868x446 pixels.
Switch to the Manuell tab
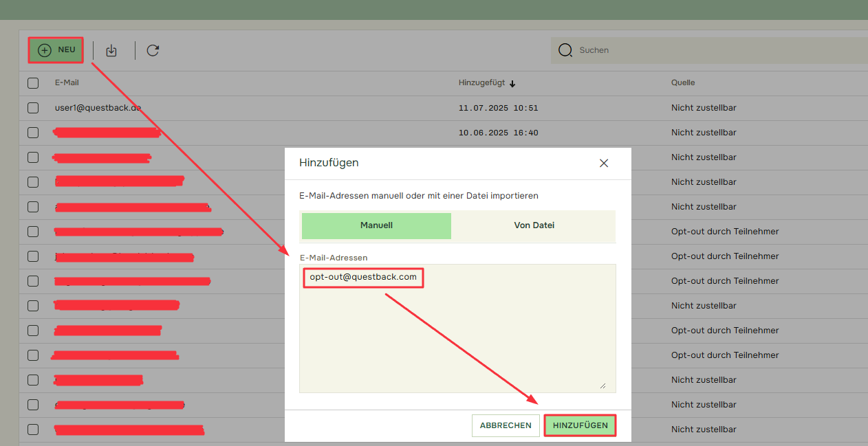point(376,225)
